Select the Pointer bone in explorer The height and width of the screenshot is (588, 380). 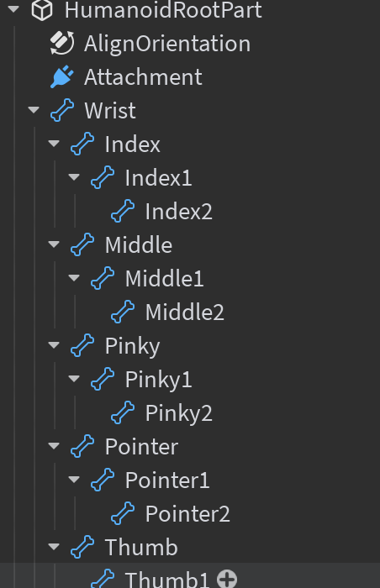141,447
